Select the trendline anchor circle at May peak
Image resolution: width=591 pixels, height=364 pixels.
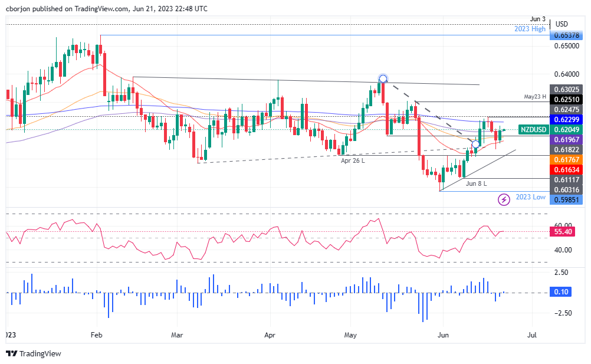coord(383,78)
